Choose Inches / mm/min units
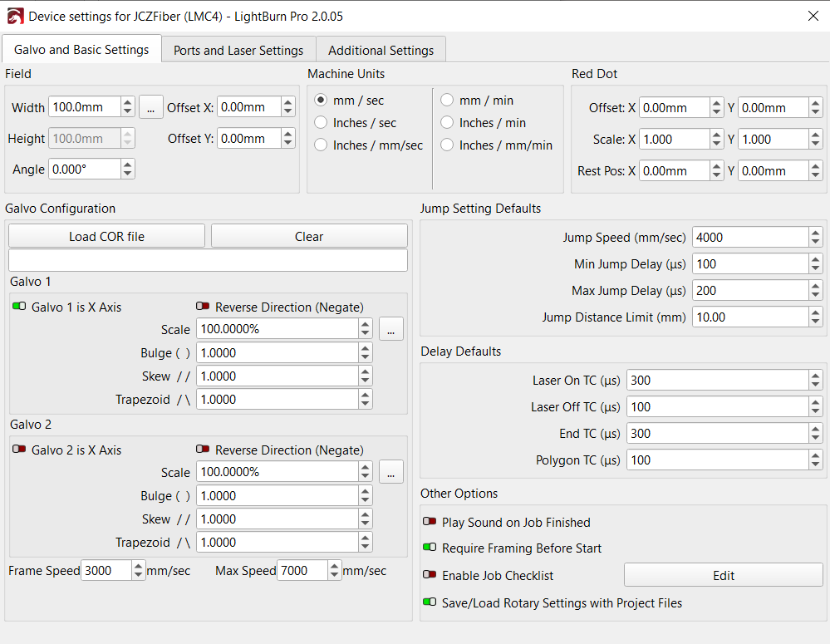 point(448,144)
